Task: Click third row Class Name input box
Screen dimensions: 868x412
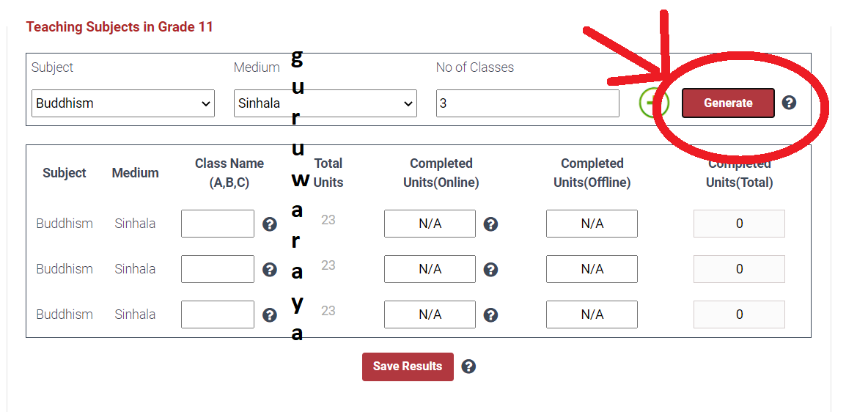Action: pyautogui.click(x=218, y=314)
